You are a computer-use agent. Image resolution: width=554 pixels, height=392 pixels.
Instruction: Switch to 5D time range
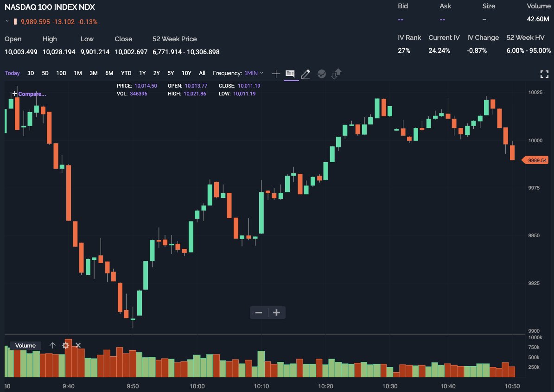(45, 73)
